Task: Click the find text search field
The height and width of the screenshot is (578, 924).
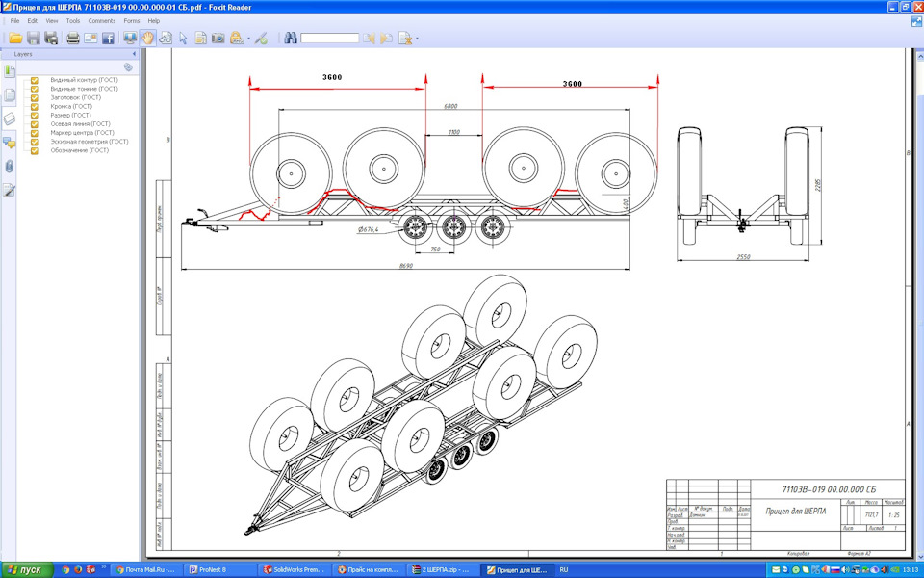Action: tap(329, 39)
